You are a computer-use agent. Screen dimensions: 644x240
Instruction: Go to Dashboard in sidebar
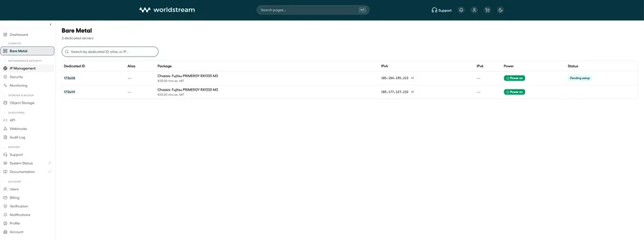pyautogui.click(x=27, y=35)
